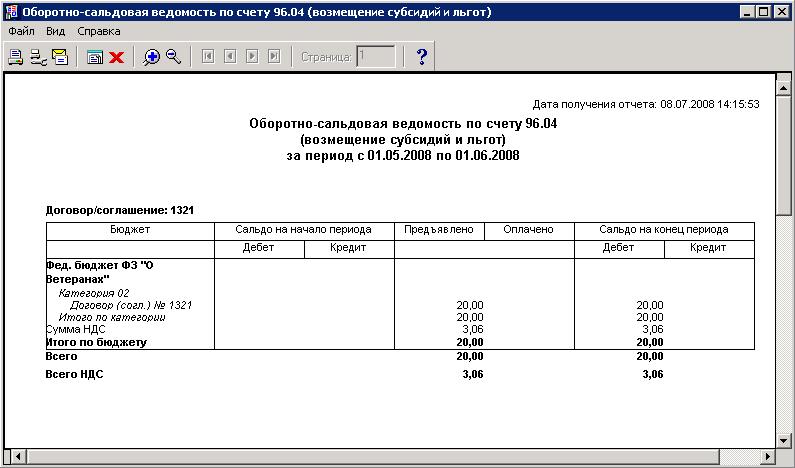
Task: Zoom out with the magnifier minus icon
Action: click(x=173, y=57)
